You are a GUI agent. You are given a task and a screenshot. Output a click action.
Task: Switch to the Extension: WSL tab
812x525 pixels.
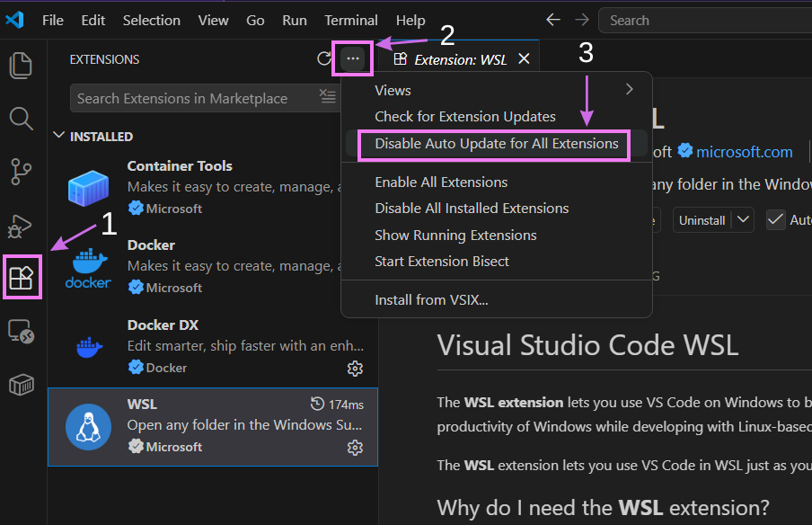[x=461, y=59]
